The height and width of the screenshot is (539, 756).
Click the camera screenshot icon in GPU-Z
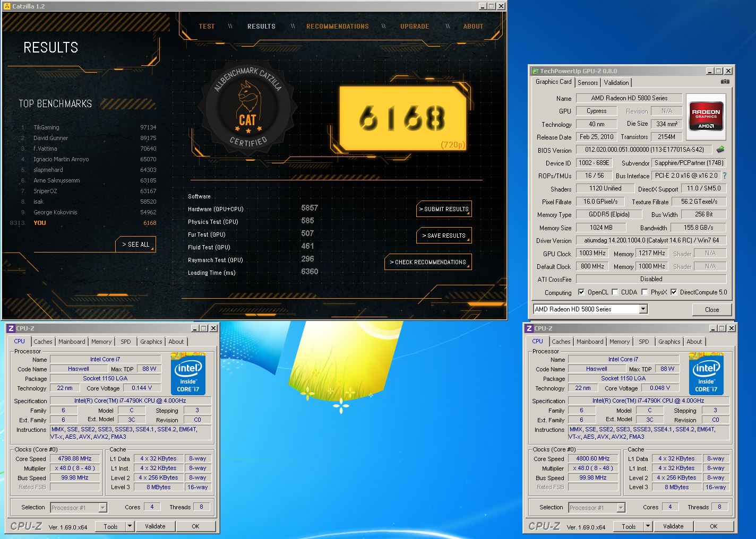[725, 82]
